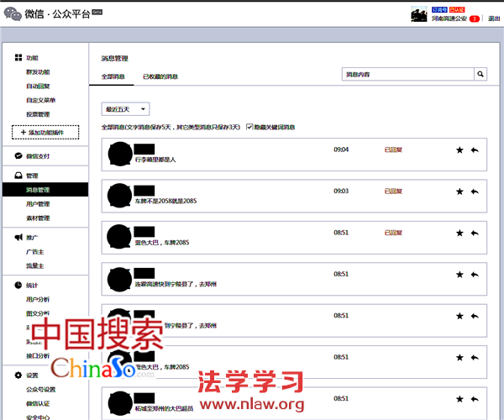Click the 微信支付 sidebar link
Viewport: 504px width, 420px height.
(x=38, y=156)
